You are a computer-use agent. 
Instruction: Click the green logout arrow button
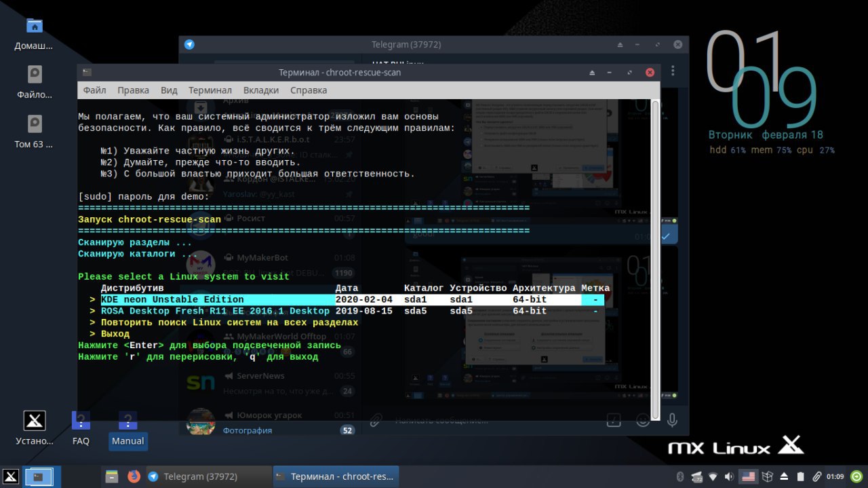[x=856, y=476]
